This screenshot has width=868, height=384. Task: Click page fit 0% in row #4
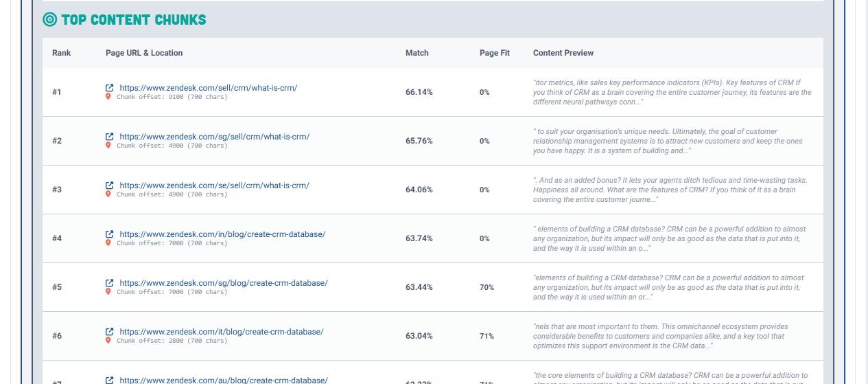pyautogui.click(x=484, y=238)
